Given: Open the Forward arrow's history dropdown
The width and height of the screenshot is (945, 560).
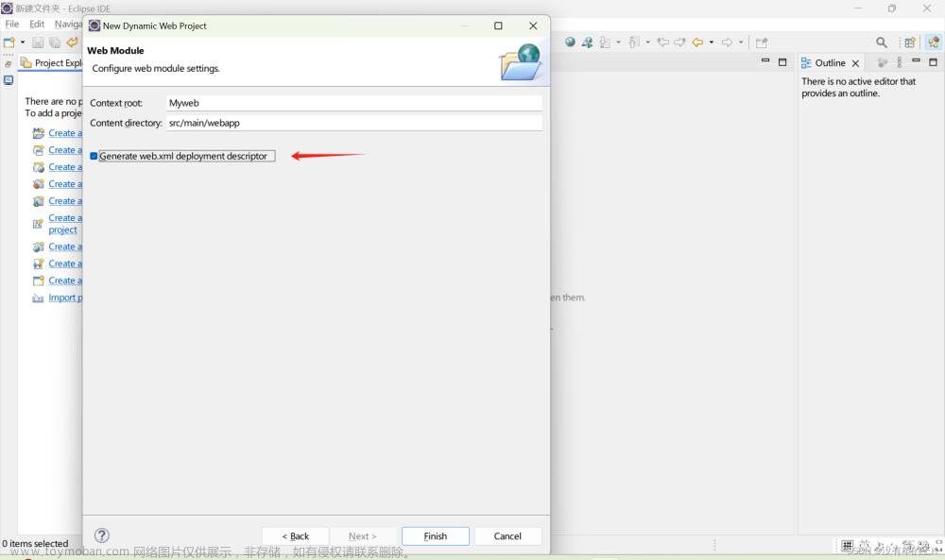Looking at the screenshot, I should (741, 42).
